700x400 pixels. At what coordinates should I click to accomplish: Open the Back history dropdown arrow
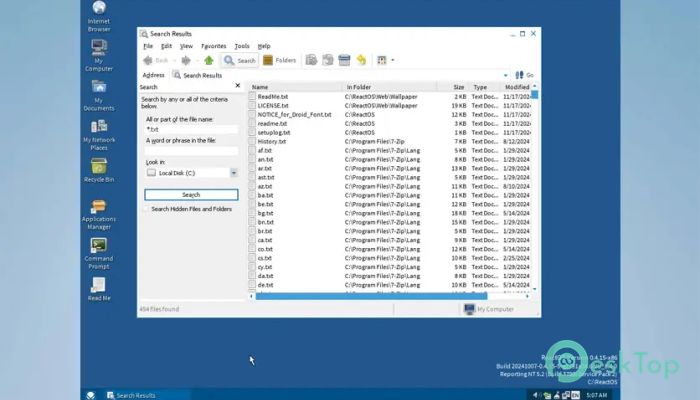tap(175, 60)
